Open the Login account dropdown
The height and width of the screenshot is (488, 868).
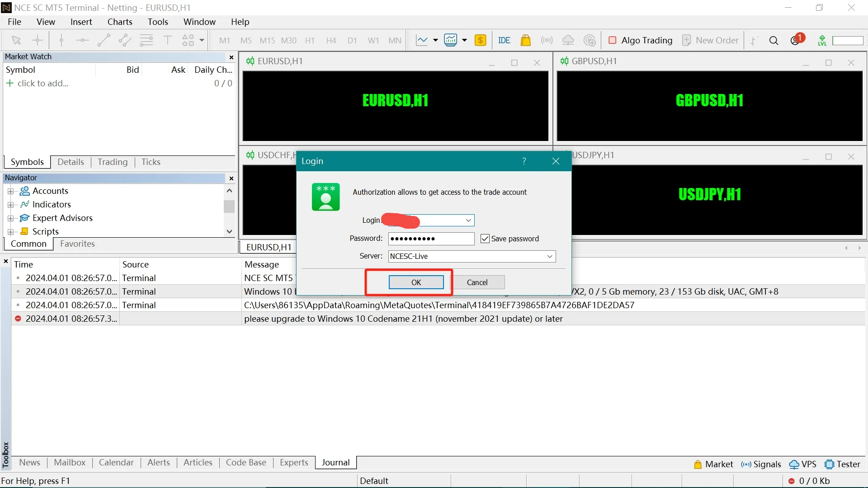pos(468,221)
